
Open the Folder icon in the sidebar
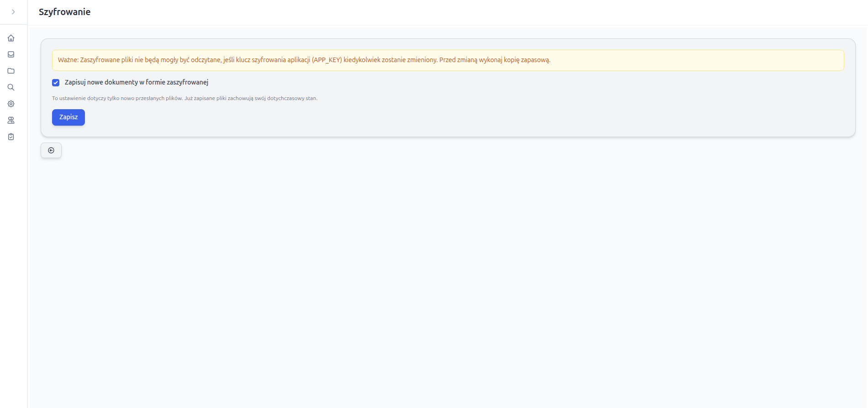point(11,71)
